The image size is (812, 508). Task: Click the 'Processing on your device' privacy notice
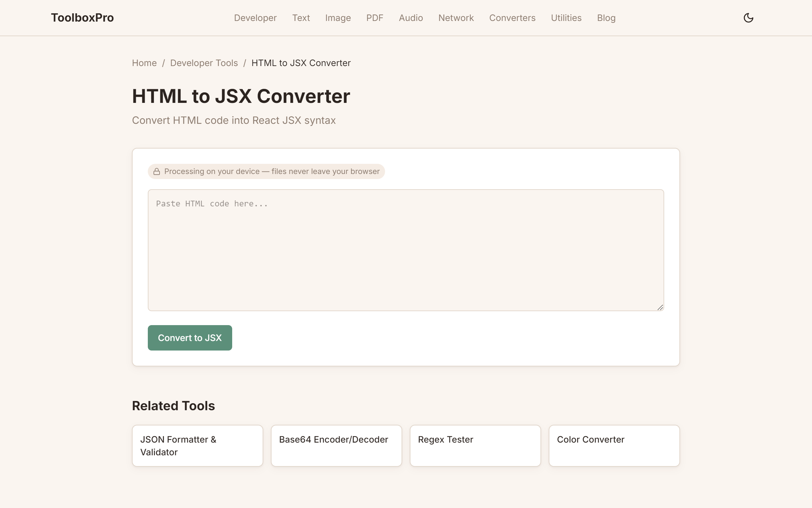pos(266,171)
